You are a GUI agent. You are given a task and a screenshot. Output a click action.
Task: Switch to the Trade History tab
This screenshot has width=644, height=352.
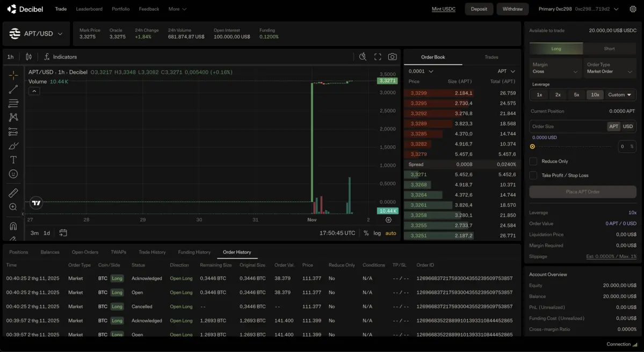pyautogui.click(x=152, y=252)
